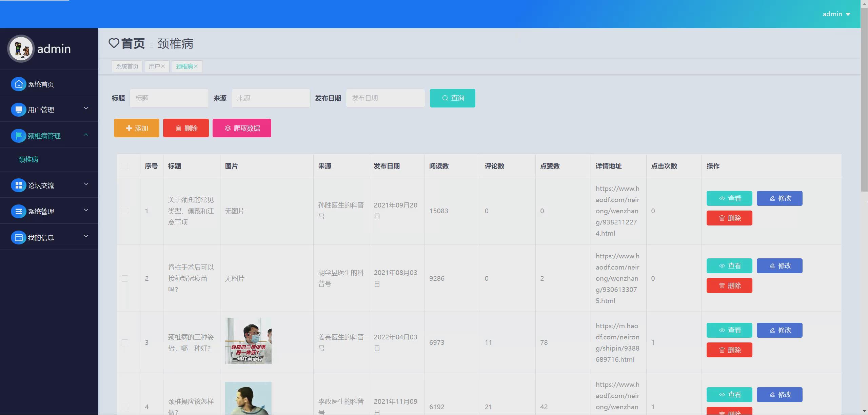Click the 系统管理 list icon
The image size is (868, 415).
(x=19, y=212)
